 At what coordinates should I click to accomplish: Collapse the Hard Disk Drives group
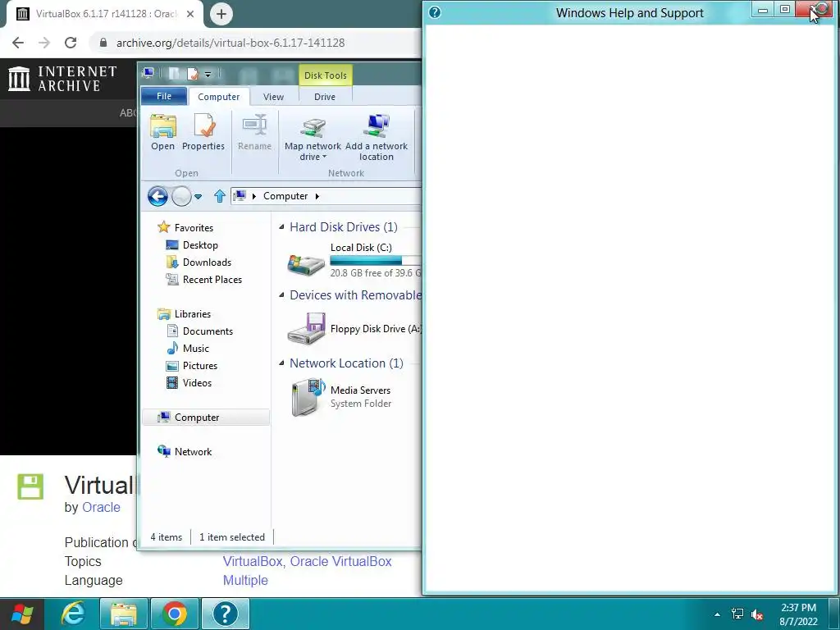click(x=282, y=227)
